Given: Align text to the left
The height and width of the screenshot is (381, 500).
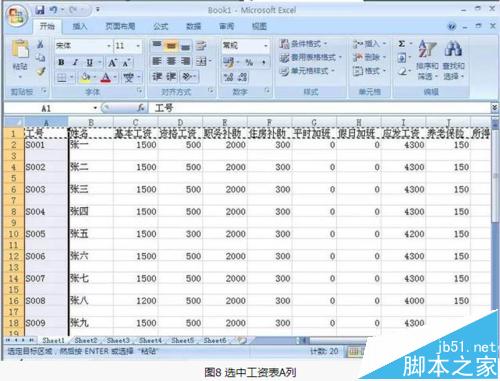Looking at the screenshot, I should pos(157,61).
